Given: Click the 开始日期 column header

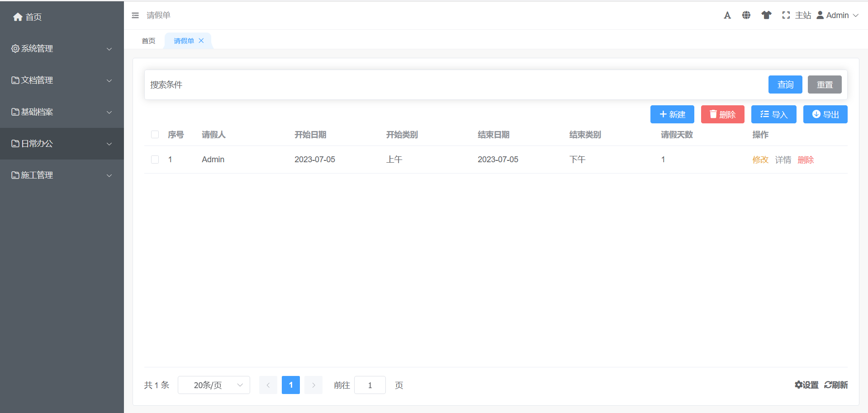Looking at the screenshot, I should coord(310,135).
